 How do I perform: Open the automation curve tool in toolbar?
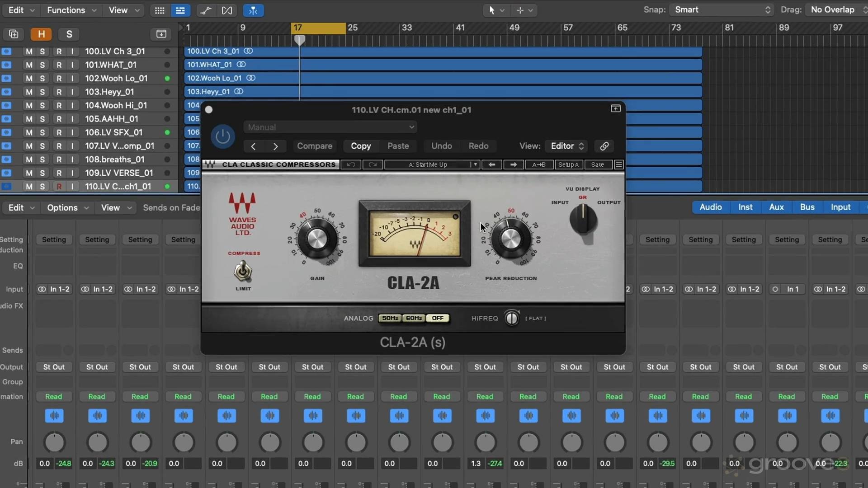point(206,10)
